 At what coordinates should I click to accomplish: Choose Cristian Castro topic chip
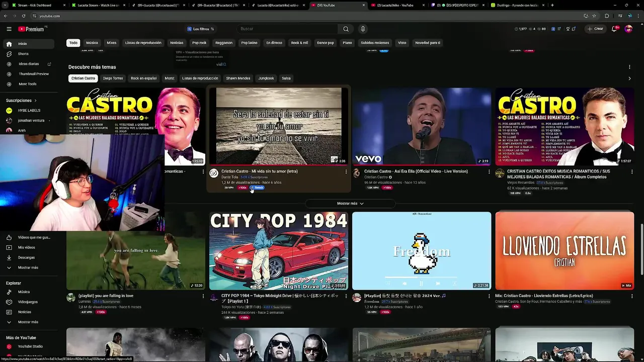(x=83, y=78)
